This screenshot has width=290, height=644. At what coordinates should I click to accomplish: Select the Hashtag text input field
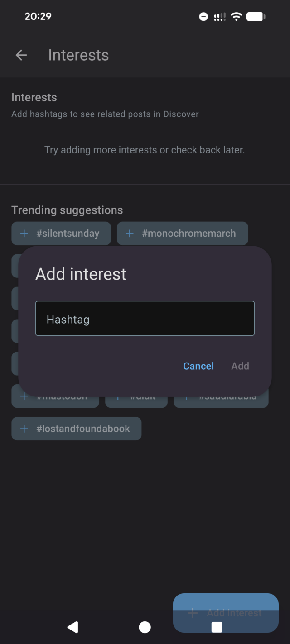point(145,318)
